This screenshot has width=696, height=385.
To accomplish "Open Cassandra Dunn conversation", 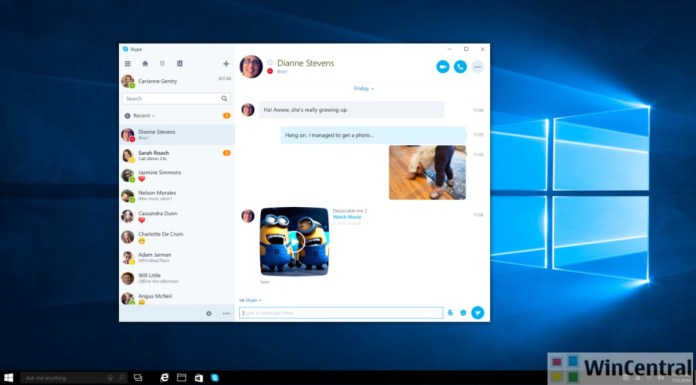I will click(x=177, y=216).
